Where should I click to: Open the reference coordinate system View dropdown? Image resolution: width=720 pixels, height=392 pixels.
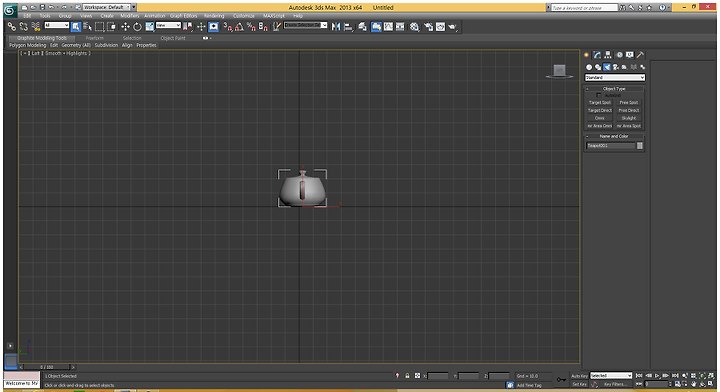point(168,25)
